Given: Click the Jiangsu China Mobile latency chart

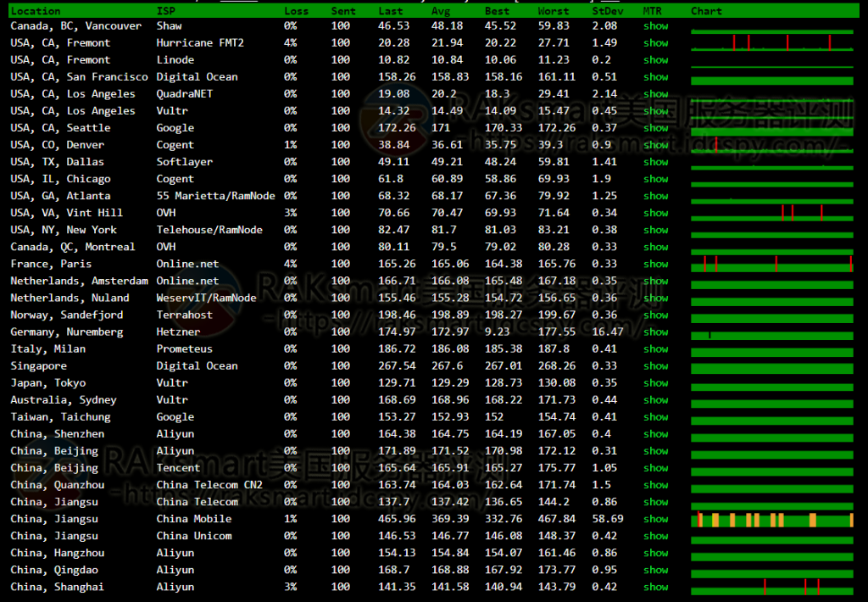Looking at the screenshot, I should click(x=772, y=520).
